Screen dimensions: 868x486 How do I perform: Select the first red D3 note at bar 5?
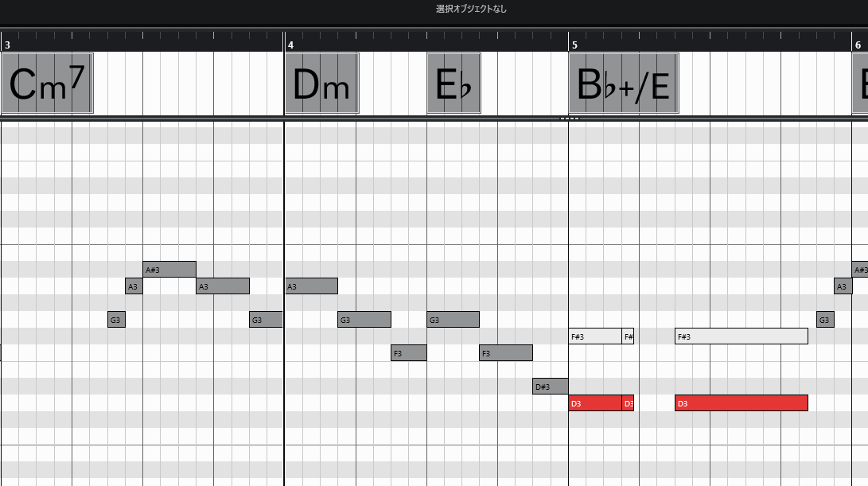point(594,403)
